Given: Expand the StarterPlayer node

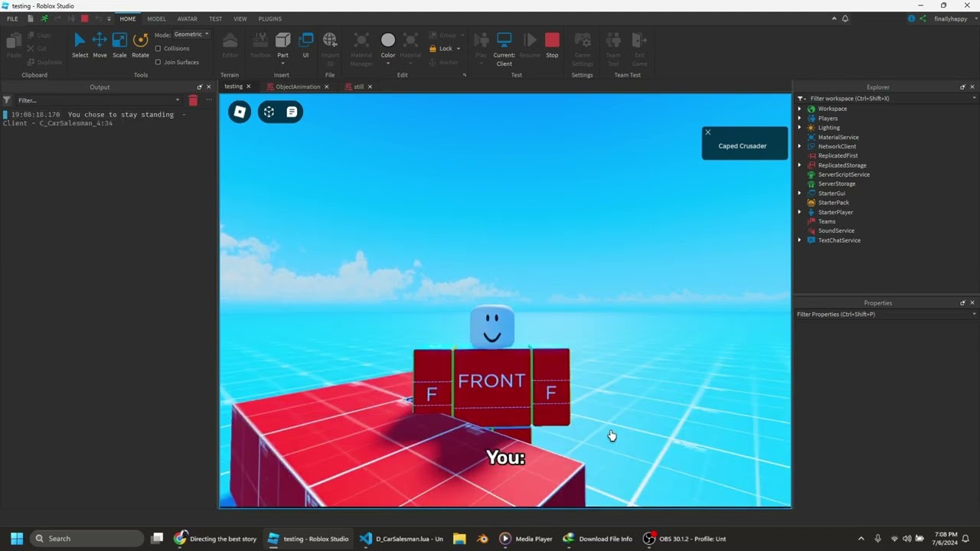Looking at the screenshot, I should click(799, 212).
